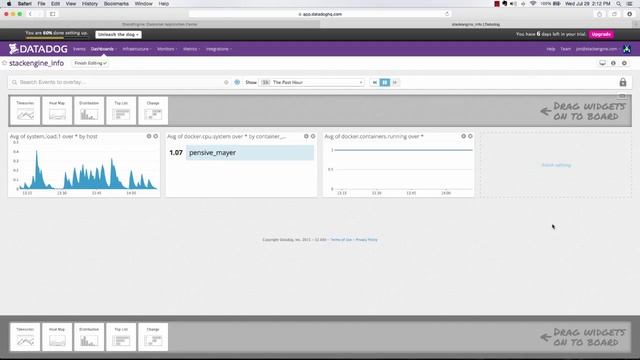This screenshot has height=360, width=640.
Task: Step the time window backward
Action: click(x=375, y=82)
